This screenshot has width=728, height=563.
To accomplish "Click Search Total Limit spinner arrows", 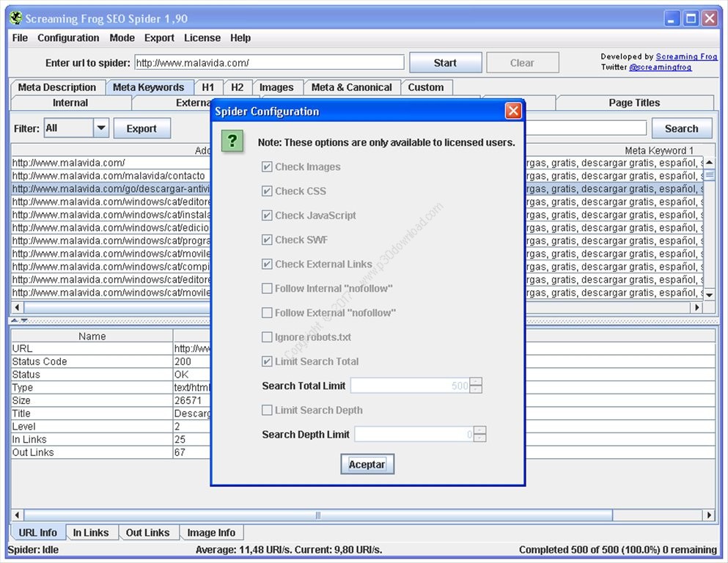I will (x=476, y=386).
